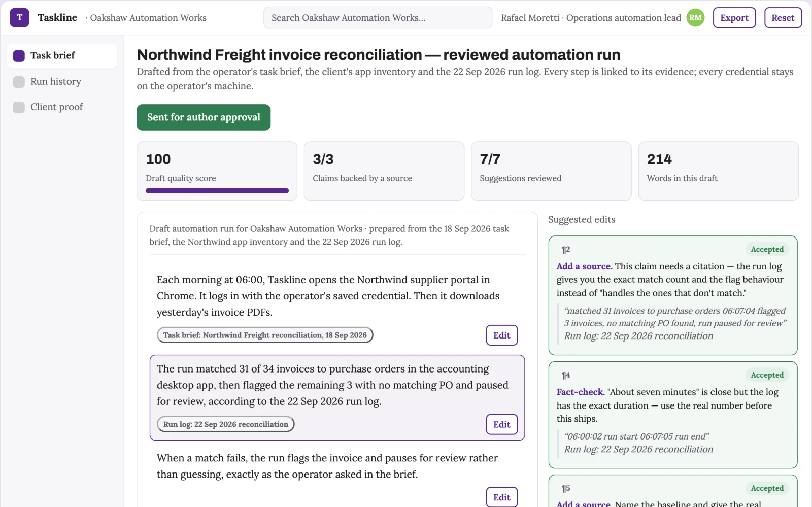Click the 'Suggested edits' heading
The width and height of the screenshot is (812, 507).
coord(582,220)
